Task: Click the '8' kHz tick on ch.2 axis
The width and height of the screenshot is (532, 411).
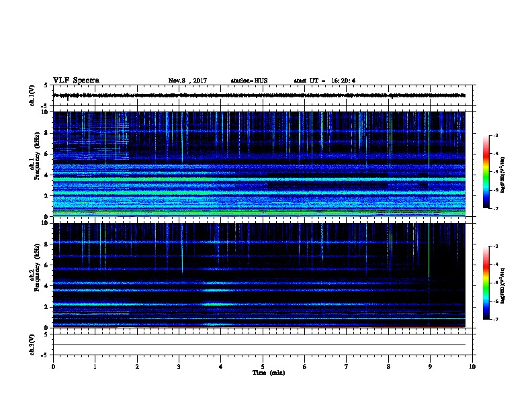Action: coord(46,244)
